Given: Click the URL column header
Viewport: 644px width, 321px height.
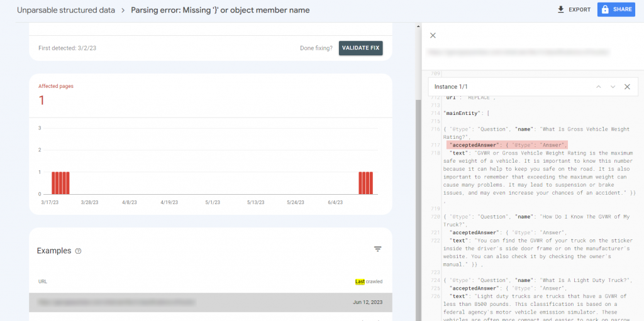Looking at the screenshot, I should pyautogui.click(x=43, y=281).
